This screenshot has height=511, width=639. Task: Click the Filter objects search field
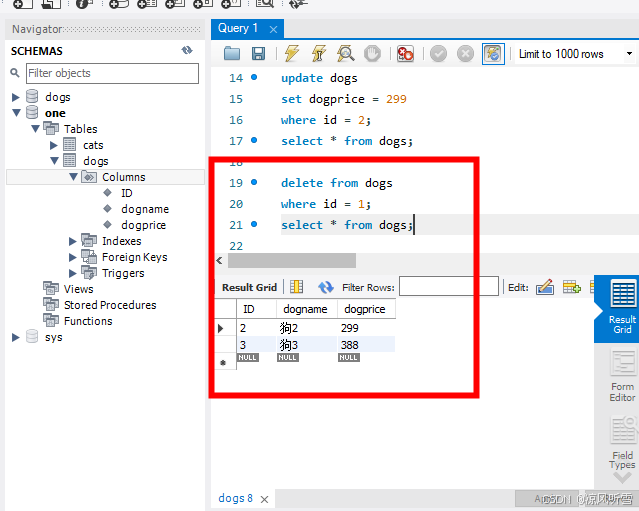[112, 73]
